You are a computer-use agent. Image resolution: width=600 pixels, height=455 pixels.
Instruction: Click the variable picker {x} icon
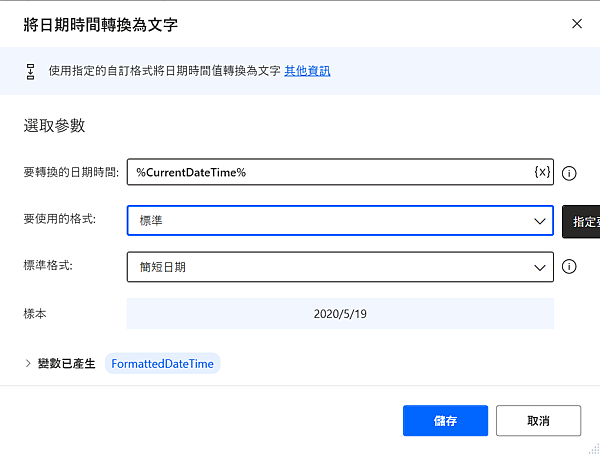(x=542, y=172)
